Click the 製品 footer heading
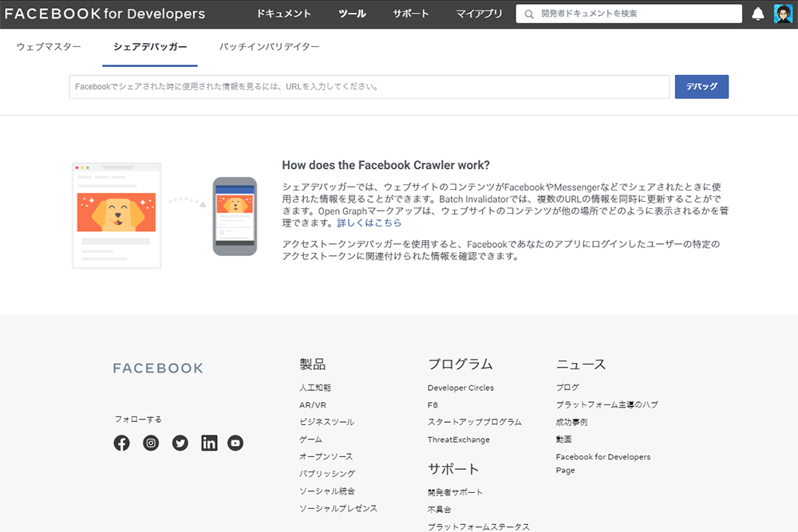This screenshot has width=798, height=532. point(313,365)
